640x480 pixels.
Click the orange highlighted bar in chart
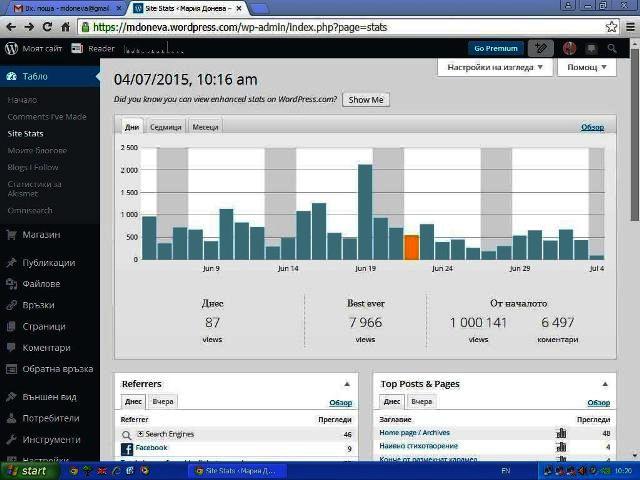point(411,247)
